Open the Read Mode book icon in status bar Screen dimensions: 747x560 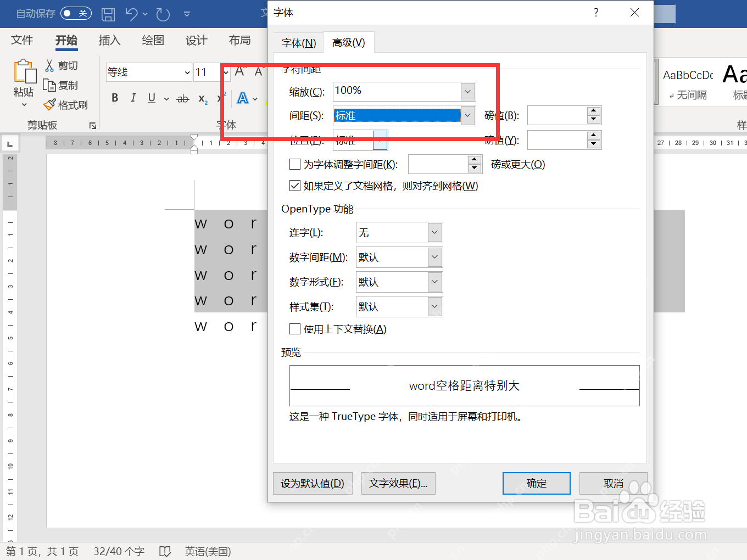(x=165, y=551)
